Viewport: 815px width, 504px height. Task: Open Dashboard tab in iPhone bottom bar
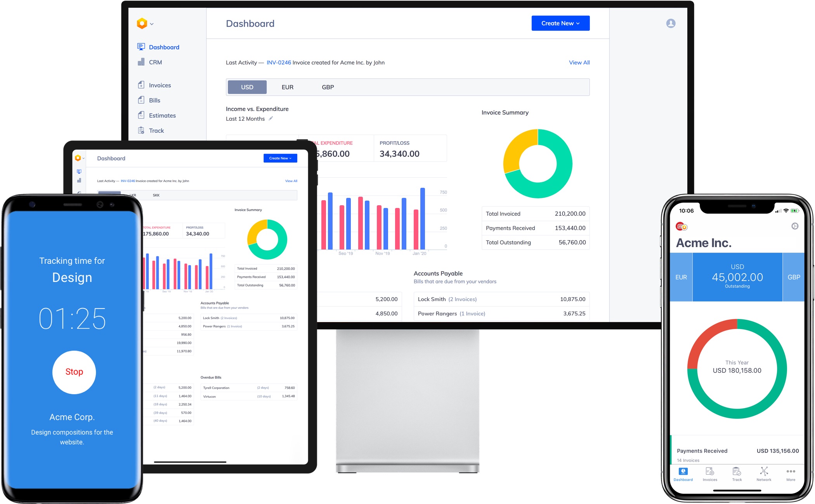(x=683, y=474)
